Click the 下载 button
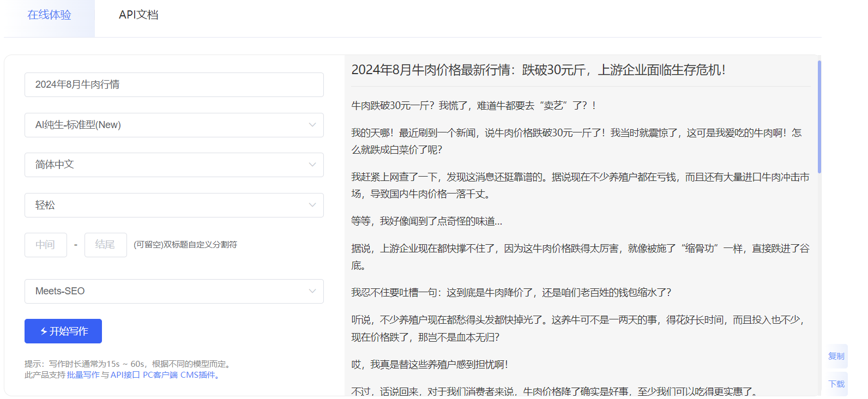868x399 pixels. click(x=836, y=384)
